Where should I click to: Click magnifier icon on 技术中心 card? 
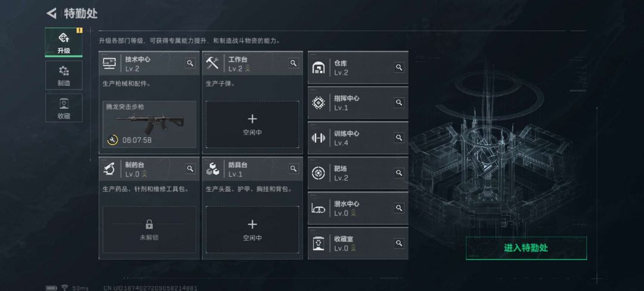click(x=190, y=63)
